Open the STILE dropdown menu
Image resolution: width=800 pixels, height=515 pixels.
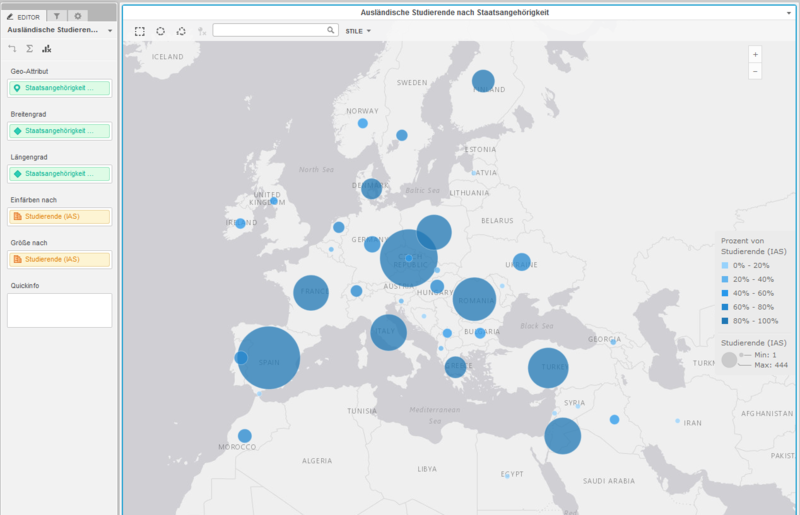[358, 31]
